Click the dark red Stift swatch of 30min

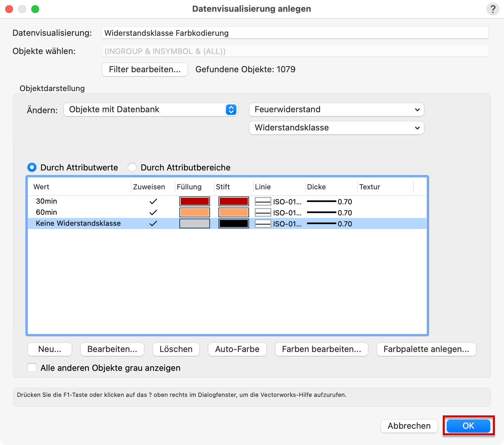click(x=234, y=201)
